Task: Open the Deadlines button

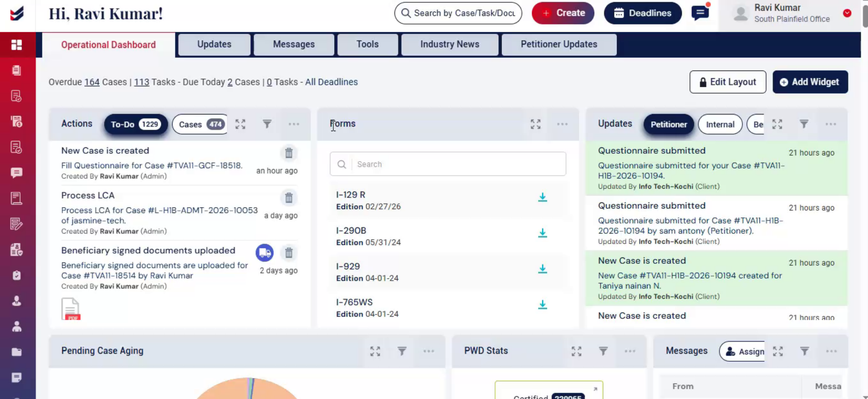Action: click(x=643, y=13)
